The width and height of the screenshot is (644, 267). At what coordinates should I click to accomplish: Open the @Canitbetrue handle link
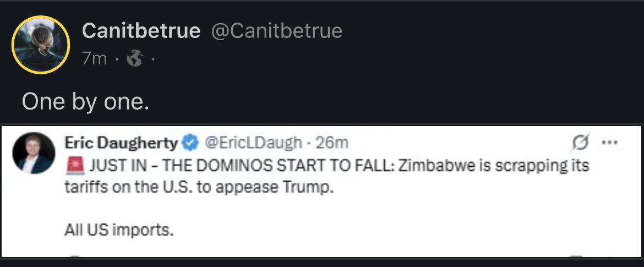click(x=276, y=31)
